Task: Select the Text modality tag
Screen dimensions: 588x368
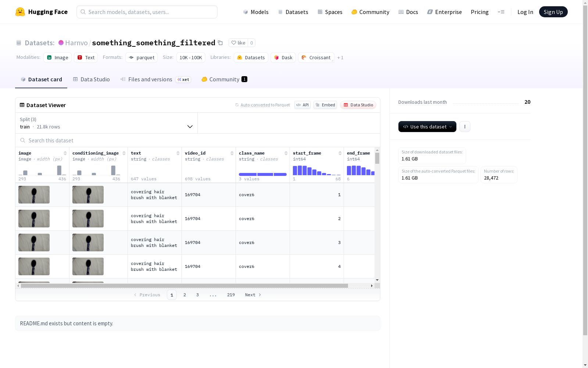Action: (x=86, y=57)
